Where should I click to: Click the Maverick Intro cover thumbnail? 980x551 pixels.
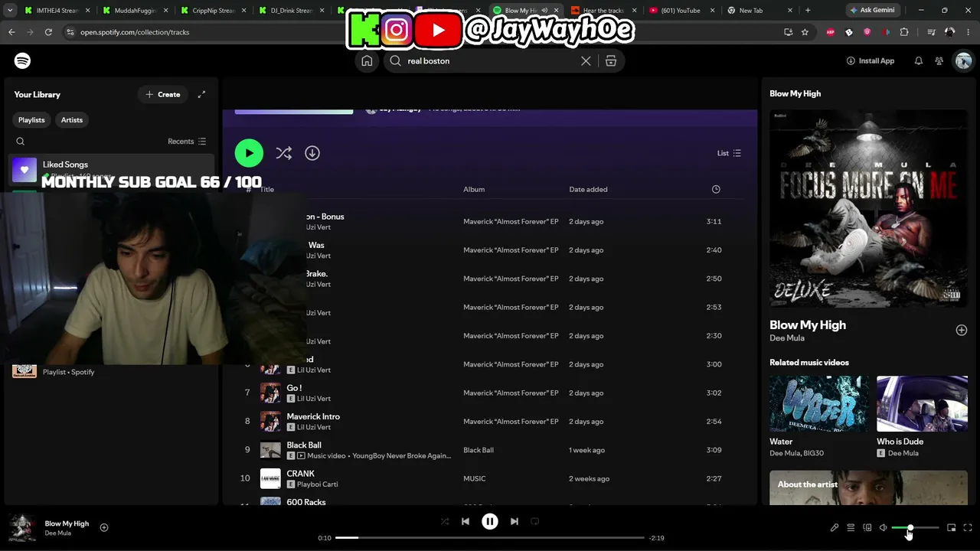tap(270, 421)
